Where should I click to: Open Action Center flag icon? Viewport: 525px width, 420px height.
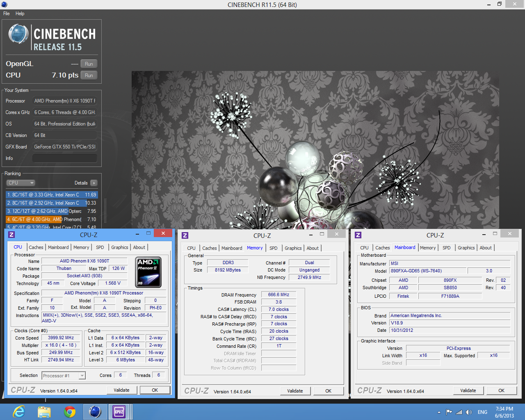(x=449, y=412)
